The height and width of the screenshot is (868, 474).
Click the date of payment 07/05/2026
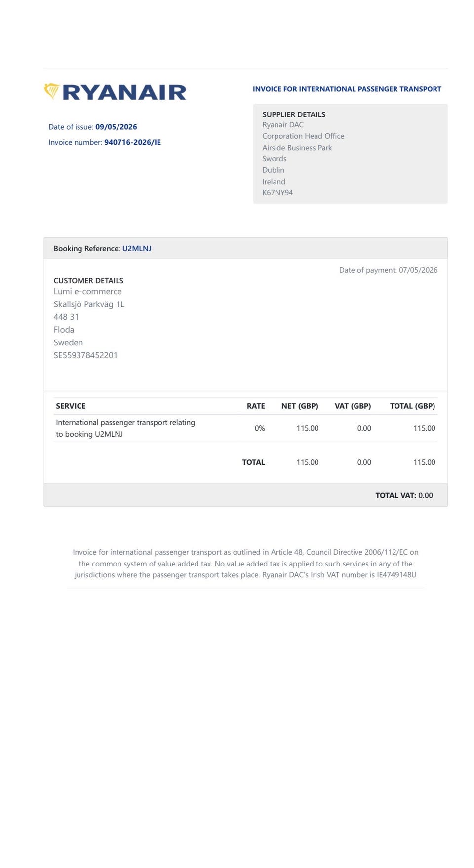pos(418,270)
